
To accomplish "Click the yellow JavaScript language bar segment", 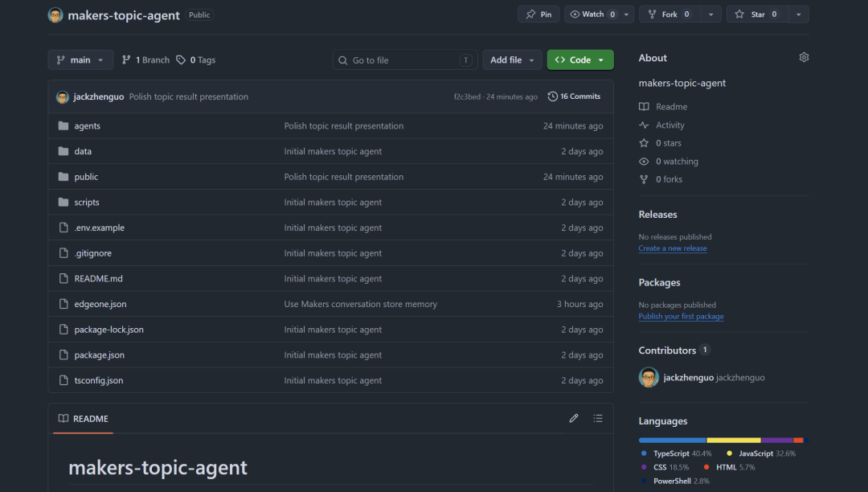I will (x=734, y=441).
